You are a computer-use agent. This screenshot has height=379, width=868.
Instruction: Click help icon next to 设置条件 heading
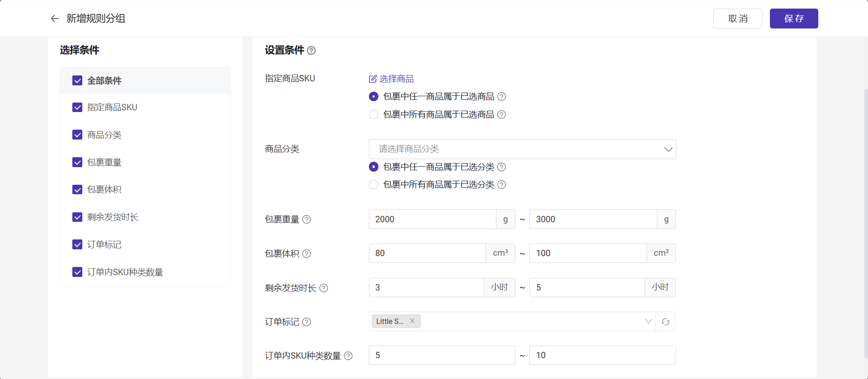pyautogui.click(x=311, y=51)
